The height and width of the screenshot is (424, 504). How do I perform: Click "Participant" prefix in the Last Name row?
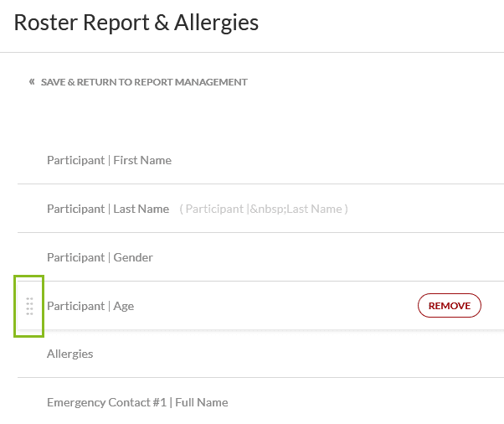(75, 209)
